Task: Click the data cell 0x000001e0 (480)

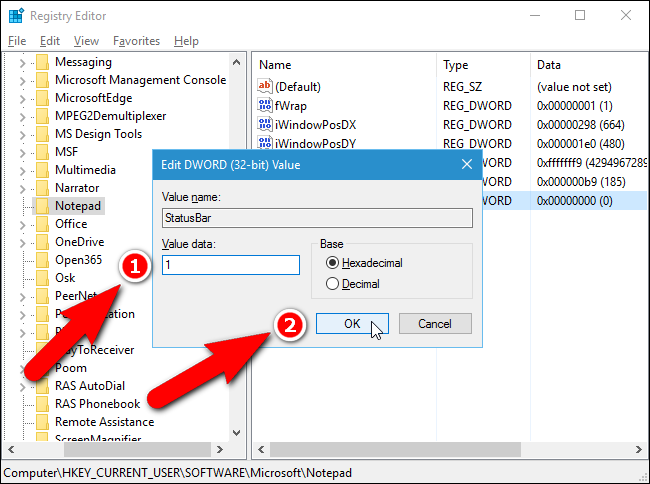Action: 580,144
